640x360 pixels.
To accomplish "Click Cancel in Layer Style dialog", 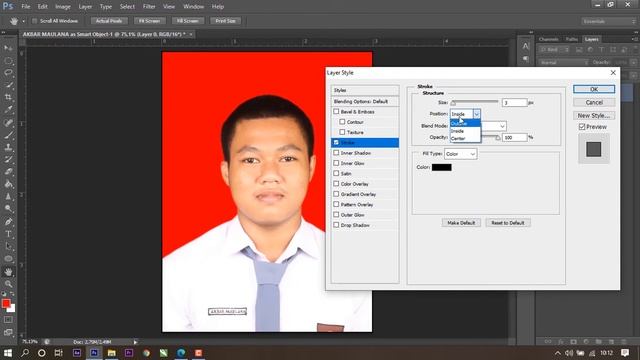I will pyautogui.click(x=593, y=102).
